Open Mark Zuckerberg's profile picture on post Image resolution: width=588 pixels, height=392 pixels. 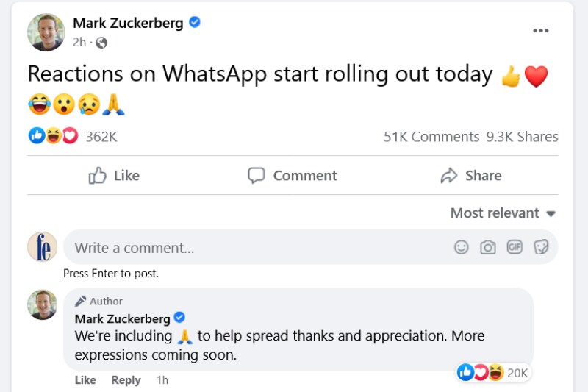pyautogui.click(x=46, y=32)
